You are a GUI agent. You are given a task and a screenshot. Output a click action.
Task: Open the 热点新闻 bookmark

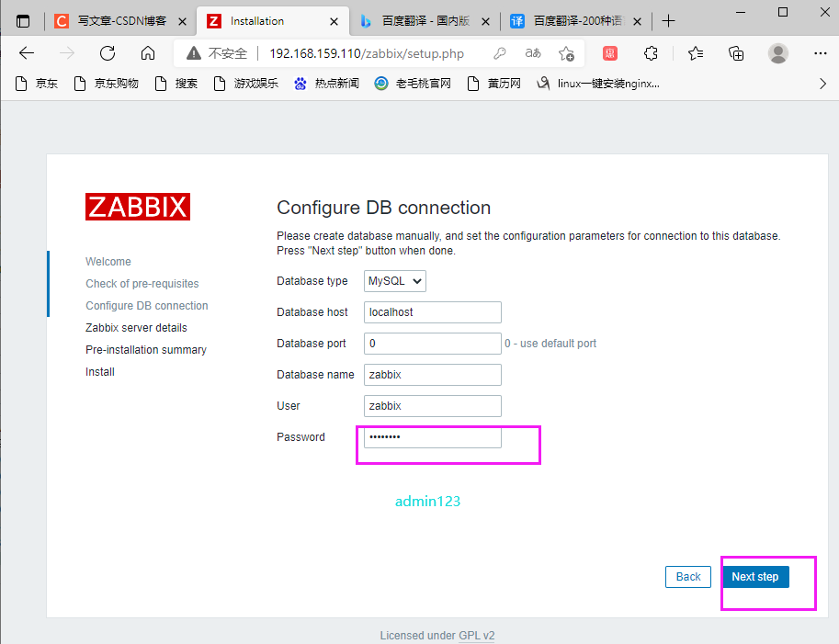[x=326, y=84]
